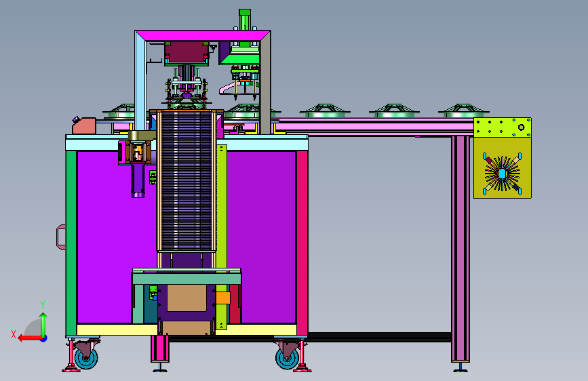Select the dark stacked tray magazine
588x381 pixels.
pos(187,181)
